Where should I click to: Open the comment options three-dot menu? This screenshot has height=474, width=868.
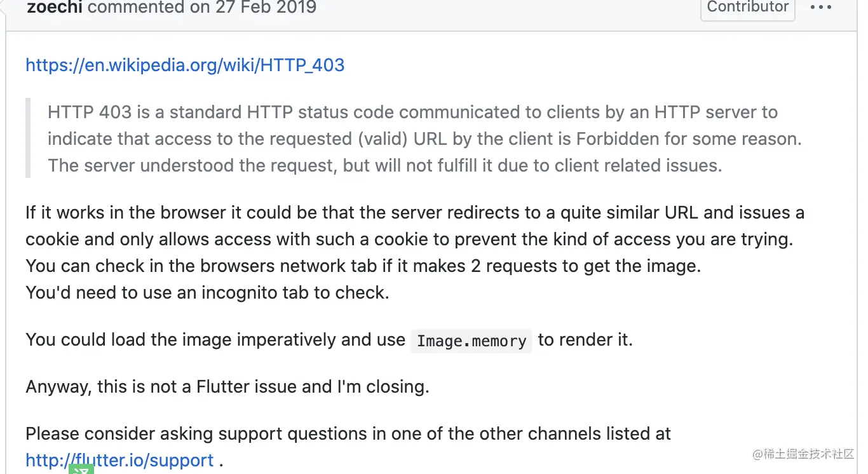click(x=821, y=8)
